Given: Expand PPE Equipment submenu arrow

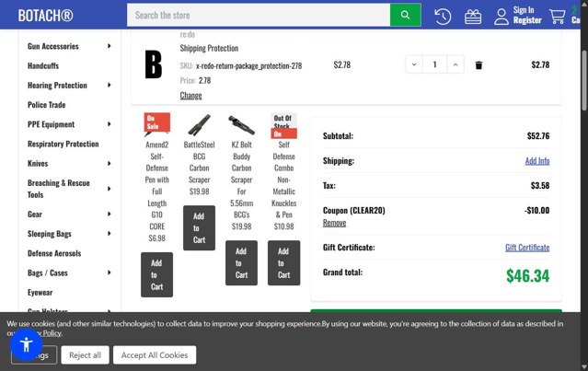Looking at the screenshot, I should (110, 123).
